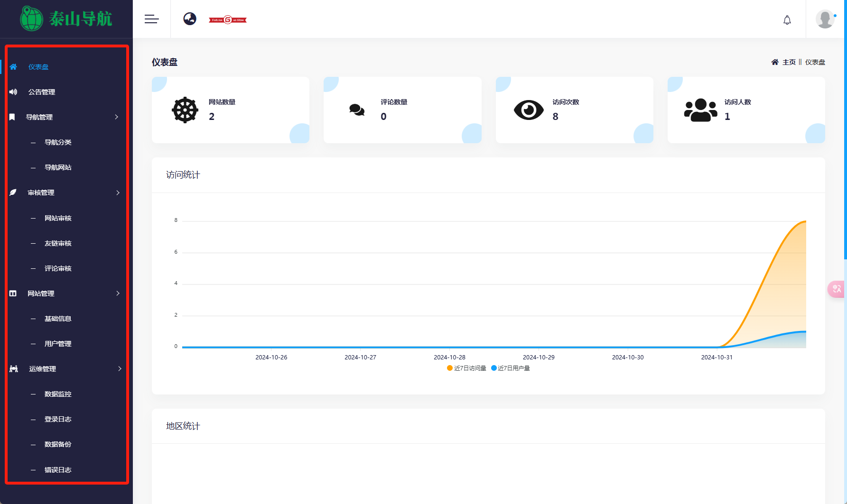Click the 2024-10-26 axis label
This screenshot has width=847, height=504.
pyautogui.click(x=271, y=357)
